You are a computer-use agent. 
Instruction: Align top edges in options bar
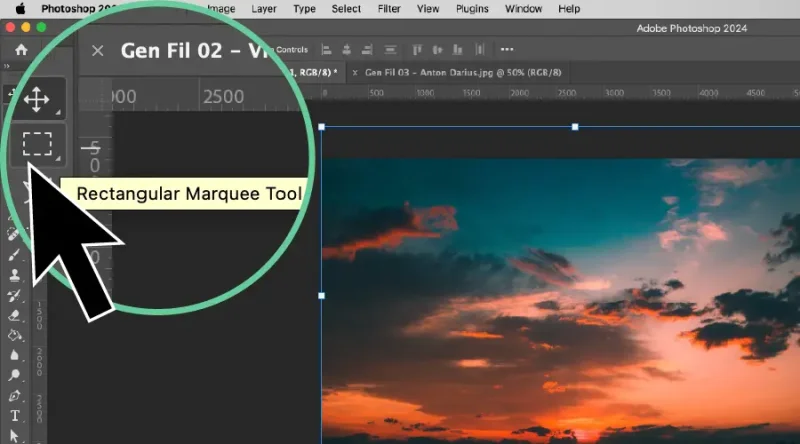417,50
